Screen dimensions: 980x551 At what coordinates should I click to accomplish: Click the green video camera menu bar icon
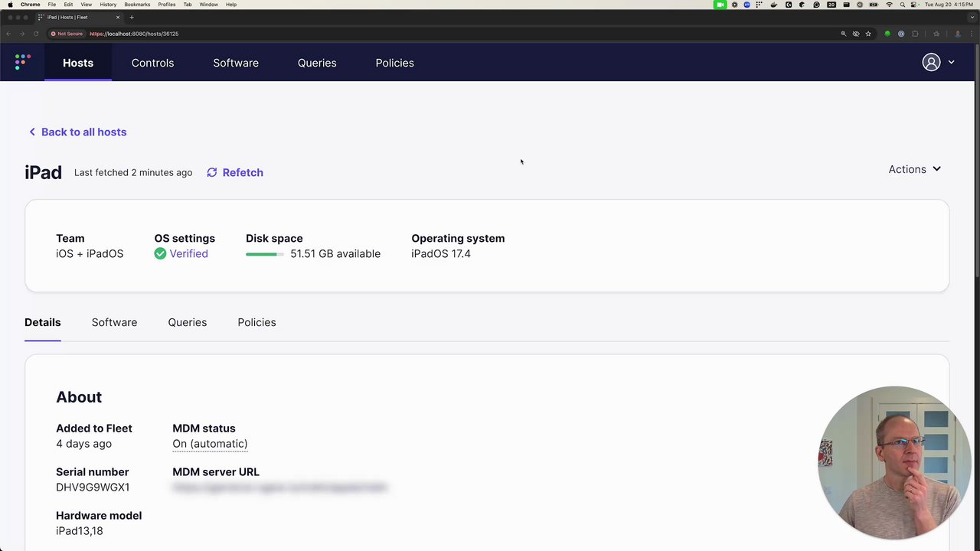[x=720, y=5]
